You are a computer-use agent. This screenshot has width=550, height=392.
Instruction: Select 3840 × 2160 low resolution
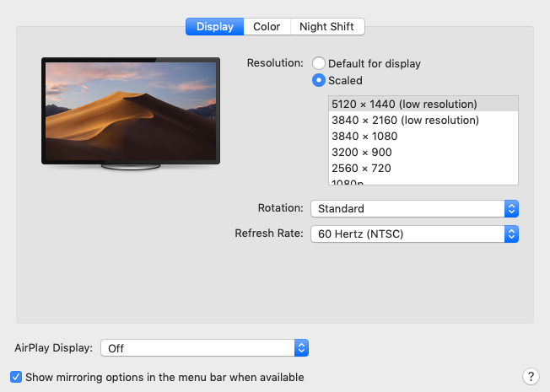pos(406,120)
